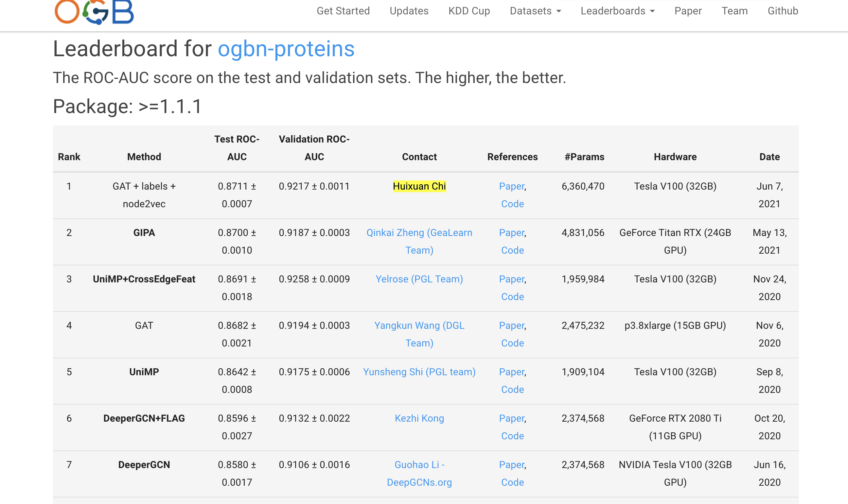Click the Yelrose (PGL Team) contact link

tap(419, 279)
